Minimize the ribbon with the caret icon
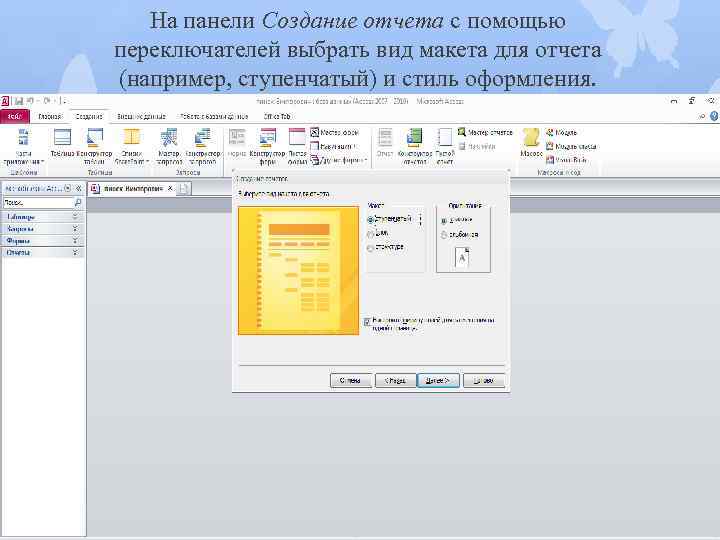The image size is (720, 540). pos(702,117)
